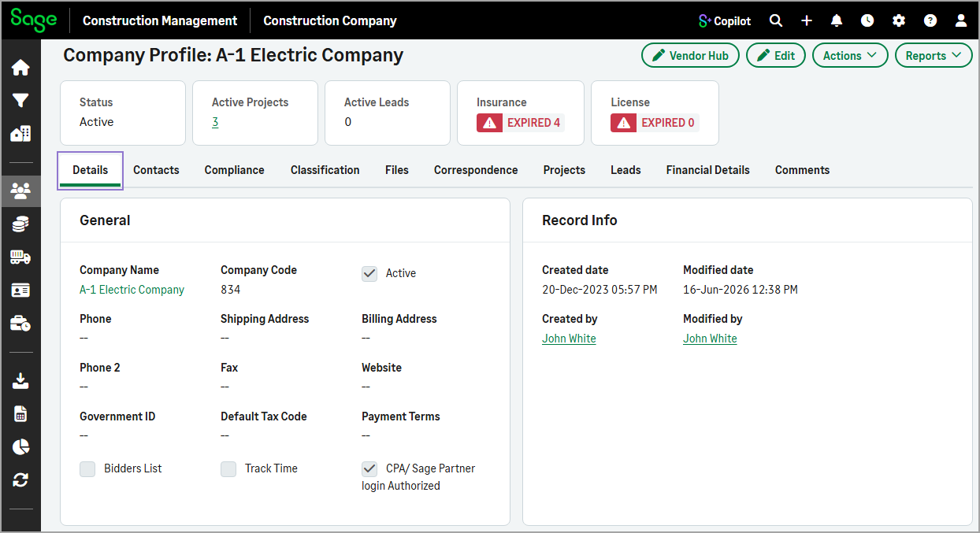Image resolution: width=980 pixels, height=533 pixels.
Task: Check the Track Time checkbox
Action: point(228,468)
